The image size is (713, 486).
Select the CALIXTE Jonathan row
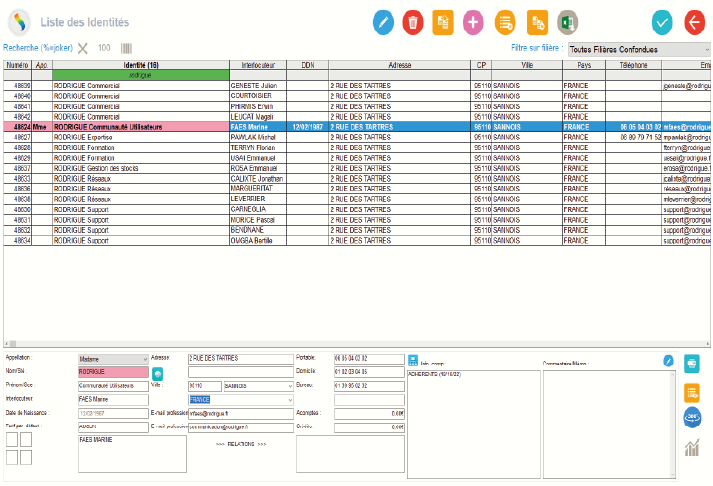click(x=357, y=179)
